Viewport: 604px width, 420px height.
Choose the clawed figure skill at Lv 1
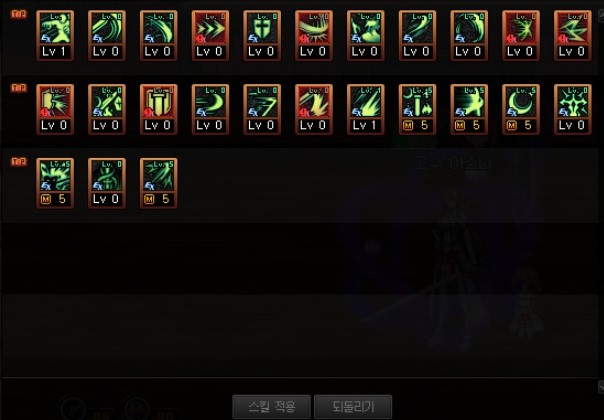tap(55, 35)
